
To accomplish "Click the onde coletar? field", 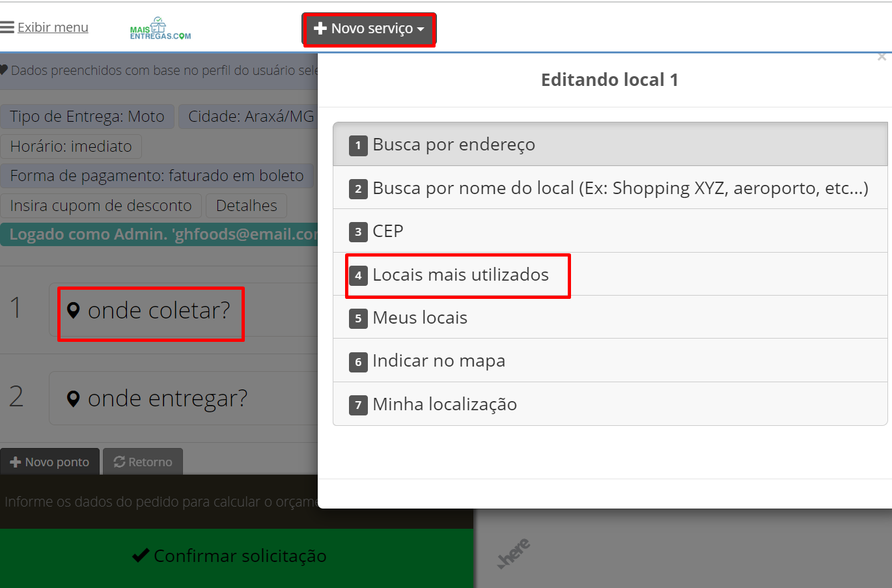I will coord(184,310).
